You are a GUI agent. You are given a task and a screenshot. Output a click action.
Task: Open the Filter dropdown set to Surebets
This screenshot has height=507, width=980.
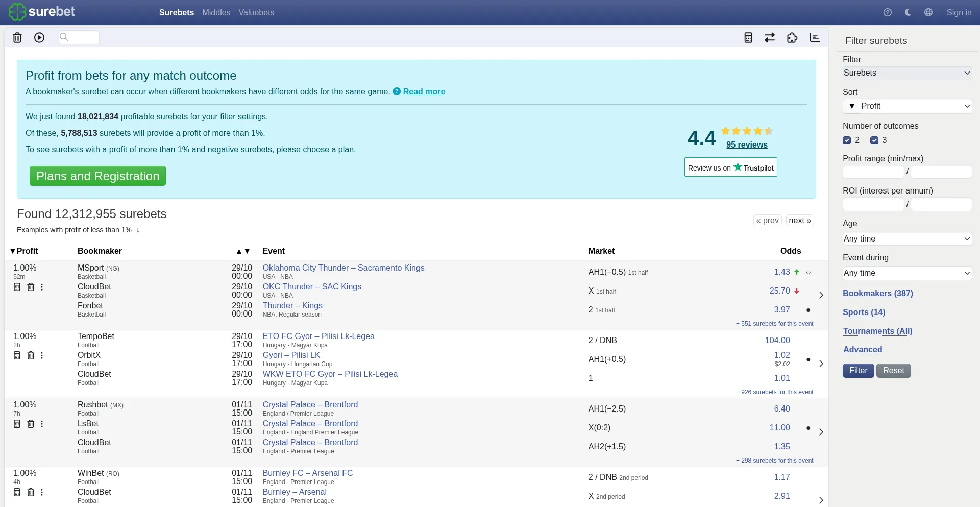907,73
